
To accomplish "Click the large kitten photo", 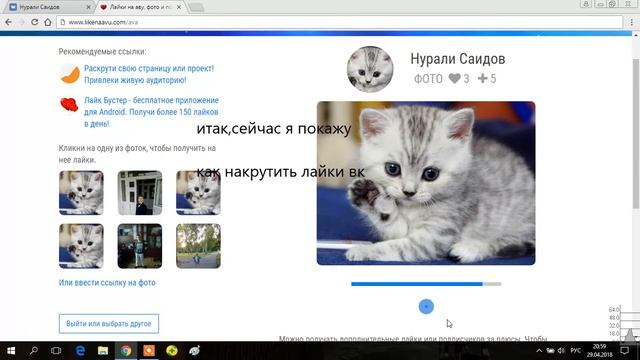I will coord(426,183).
